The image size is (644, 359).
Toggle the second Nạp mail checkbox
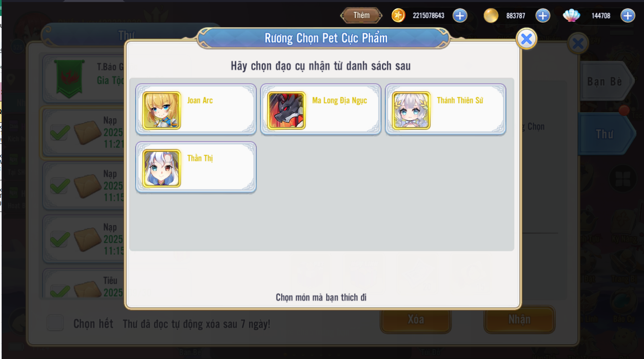[x=60, y=186]
